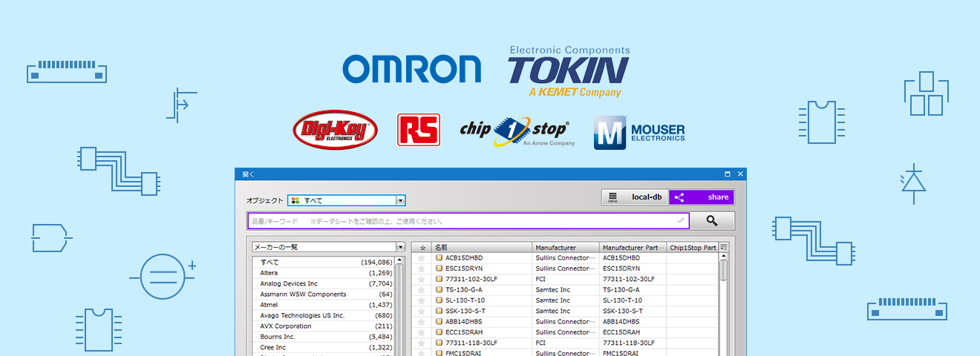Viewport: 980px width, 356px height.
Task: Click the Mouser Electronics logo
Action: point(640,132)
